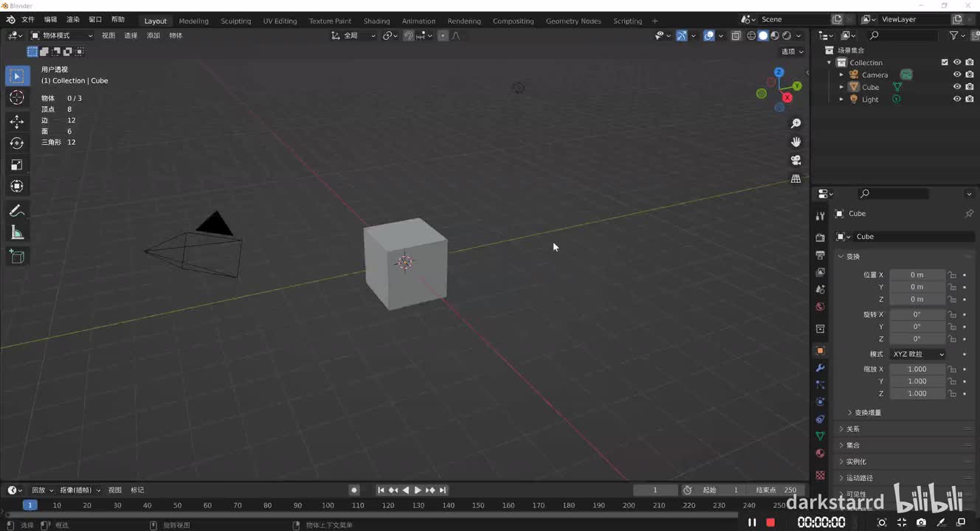The image size is (980, 531).
Task: Open the Modifiers wrench tab
Action: [x=820, y=368]
